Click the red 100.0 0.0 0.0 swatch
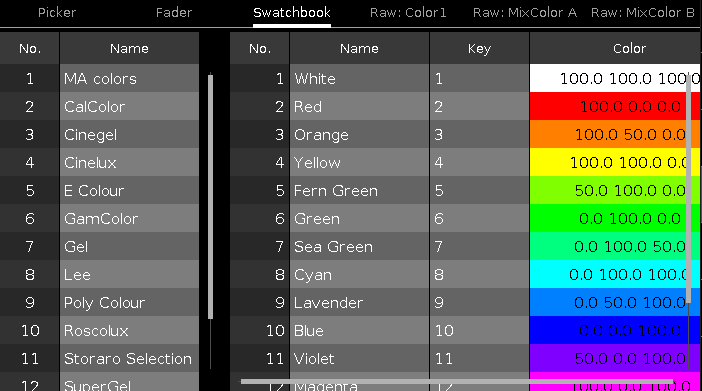Screen dimensions: 702x391 coord(615,107)
